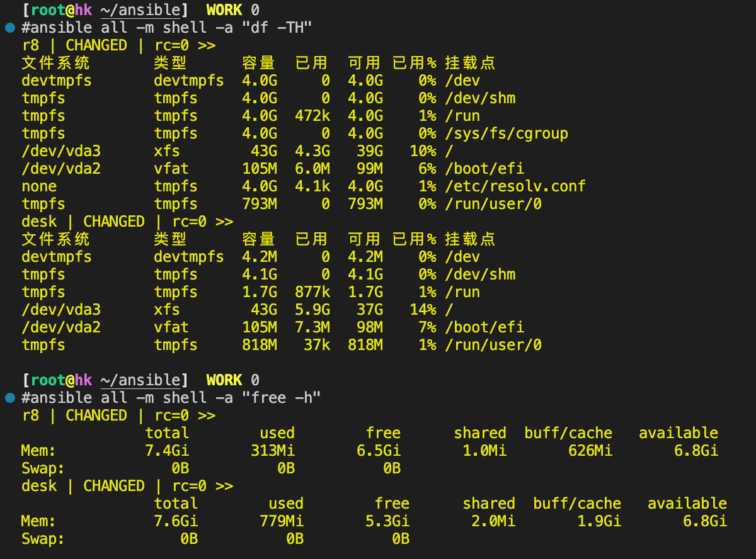The width and height of the screenshot is (756, 559).
Task: Click the 98M available value
Action: [370, 327]
